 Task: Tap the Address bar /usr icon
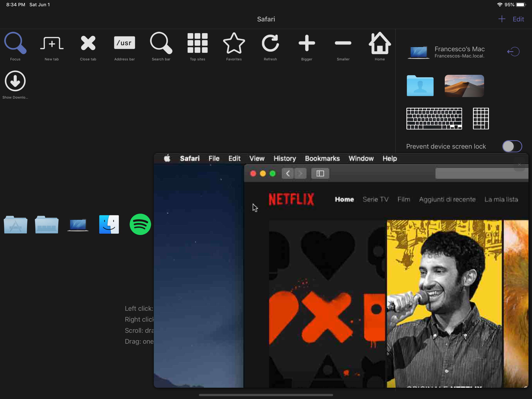point(124,43)
